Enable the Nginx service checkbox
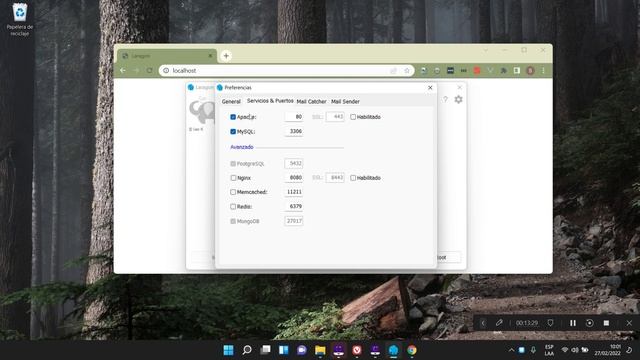The width and height of the screenshot is (640, 360). (x=233, y=178)
